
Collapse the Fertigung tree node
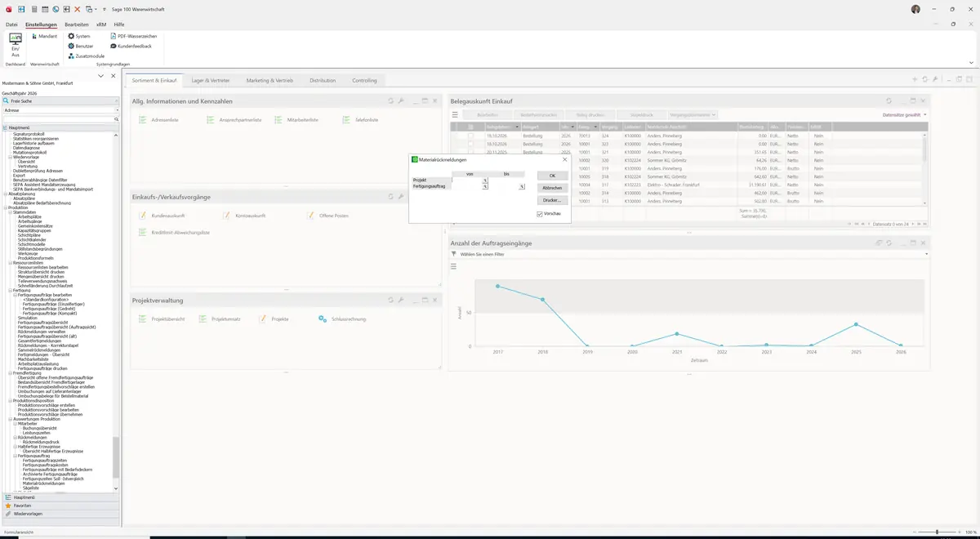tap(10, 290)
